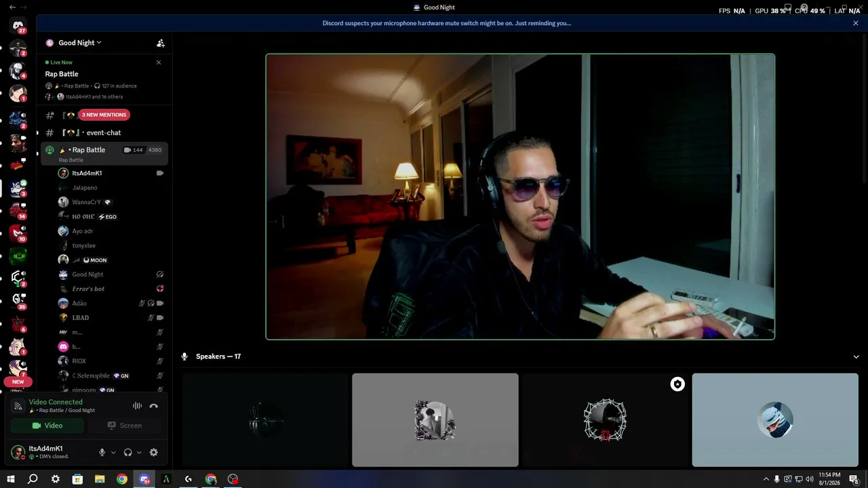868x488 pixels.
Task: Select member Ayo adr
Action: (x=104, y=231)
